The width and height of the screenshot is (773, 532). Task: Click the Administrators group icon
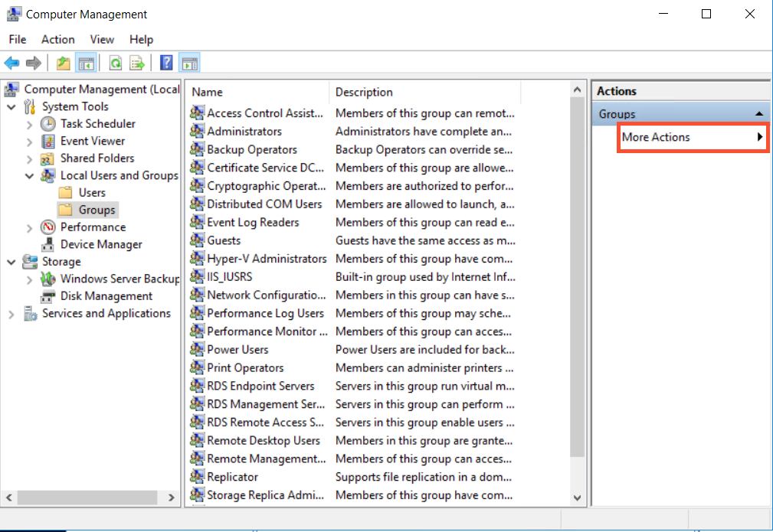[x=197, y=131]
